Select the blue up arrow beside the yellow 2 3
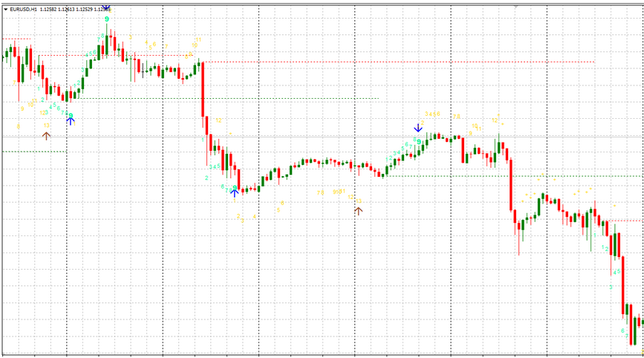 [x=235, y=193]
